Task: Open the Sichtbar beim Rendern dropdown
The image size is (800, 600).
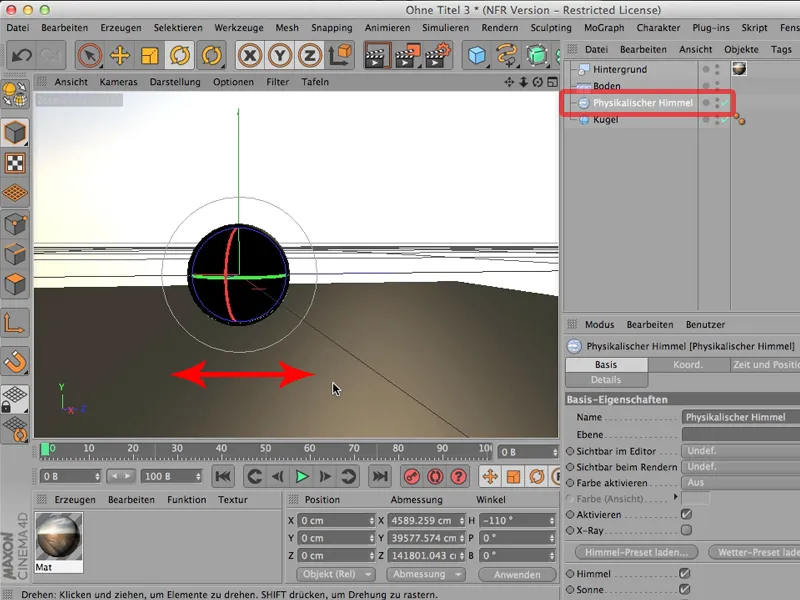Action: coord(740,467)
